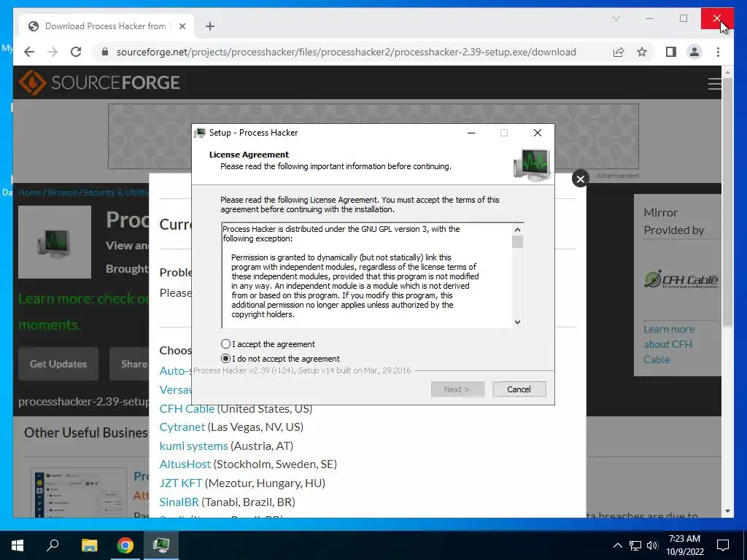Screen dimensions: 747x560
Task: Open network status tray icon
Action: [635, 545]
